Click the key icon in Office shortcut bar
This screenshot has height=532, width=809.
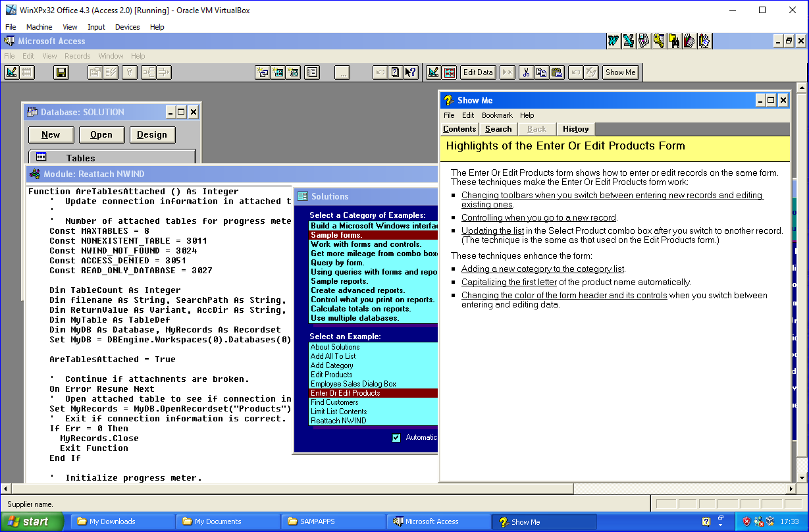659,41
